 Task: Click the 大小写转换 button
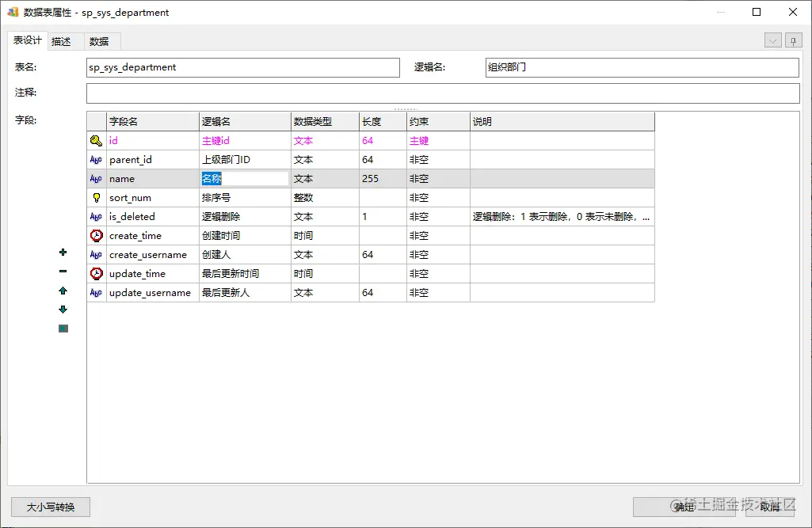[x=51, y=507]
